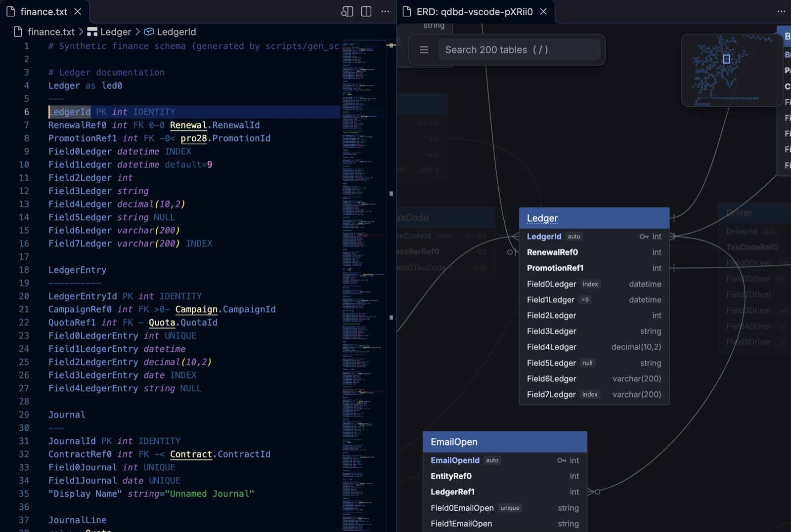
Task: Select finance.txt in the breadcrumb
Action: coord(51,32)
